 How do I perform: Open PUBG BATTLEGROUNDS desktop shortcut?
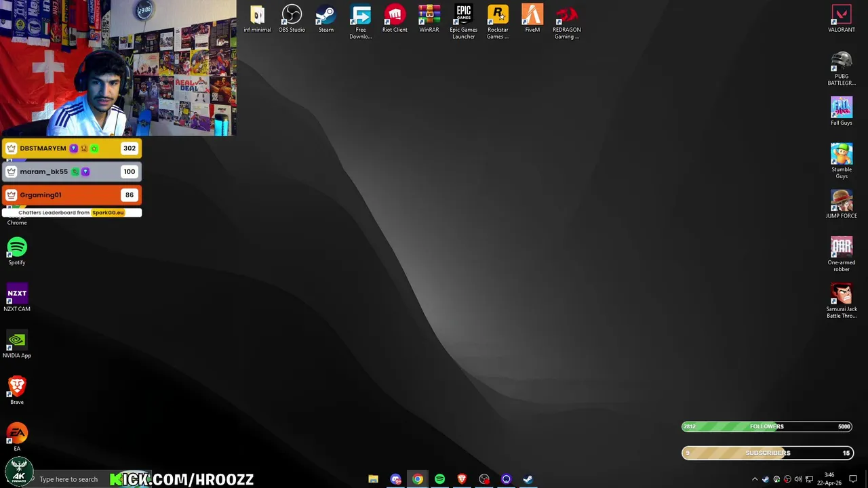point(842,68)
